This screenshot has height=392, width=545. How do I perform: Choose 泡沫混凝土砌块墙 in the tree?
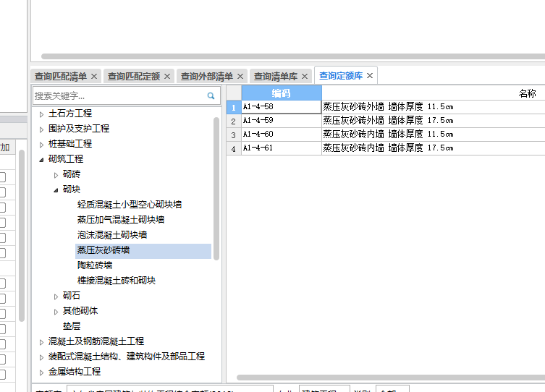112,235
